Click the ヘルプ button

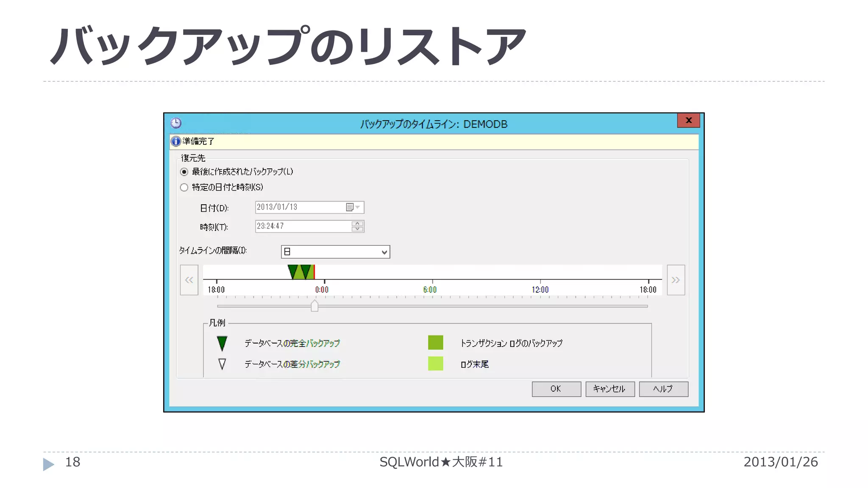click(x=663, y=389)
